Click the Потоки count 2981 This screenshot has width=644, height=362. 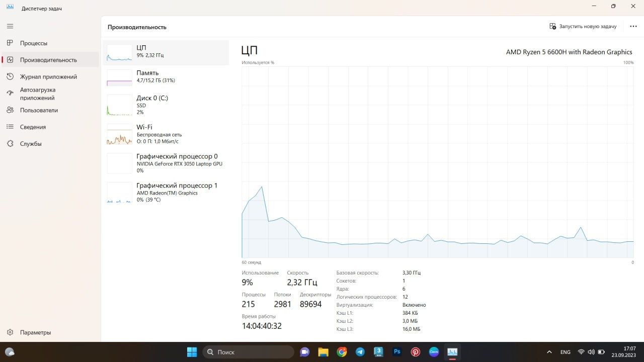pos(283,304)
